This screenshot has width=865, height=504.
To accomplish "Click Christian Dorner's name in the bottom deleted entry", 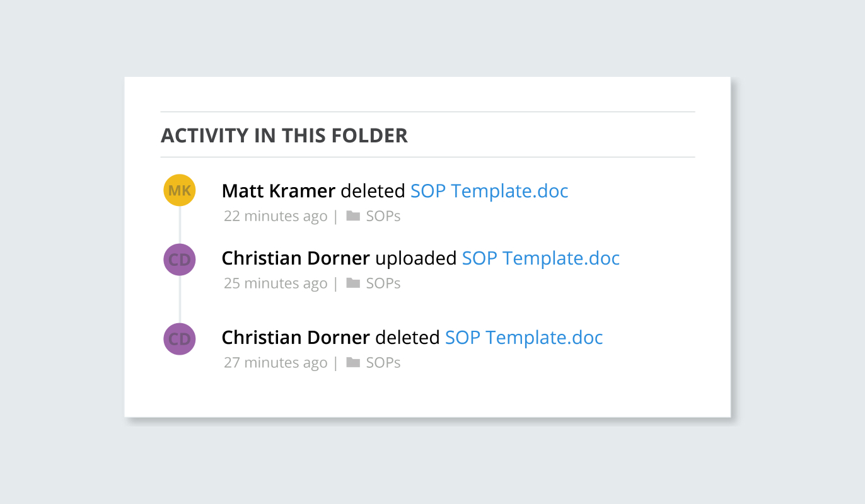I will click(295, 338).
